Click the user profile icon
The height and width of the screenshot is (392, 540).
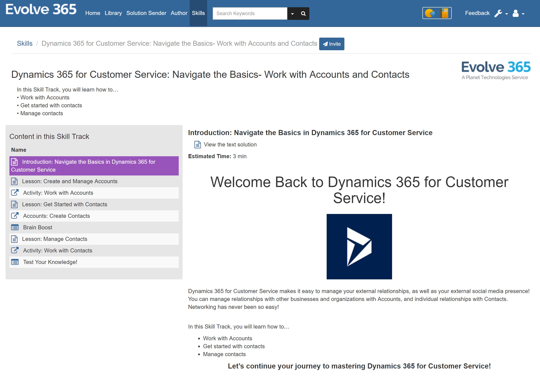pyautogui.click(x=515, y=13)
